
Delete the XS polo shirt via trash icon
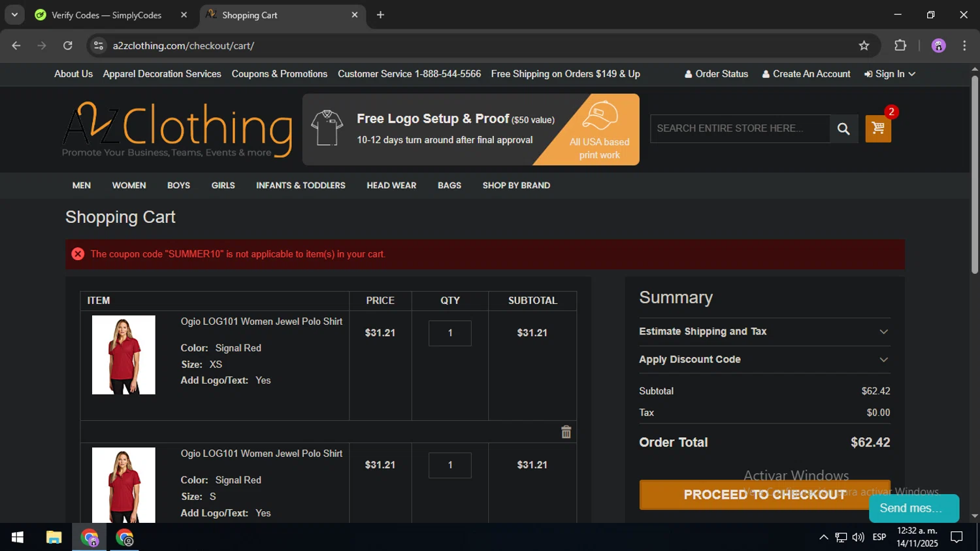coord(566,432)
